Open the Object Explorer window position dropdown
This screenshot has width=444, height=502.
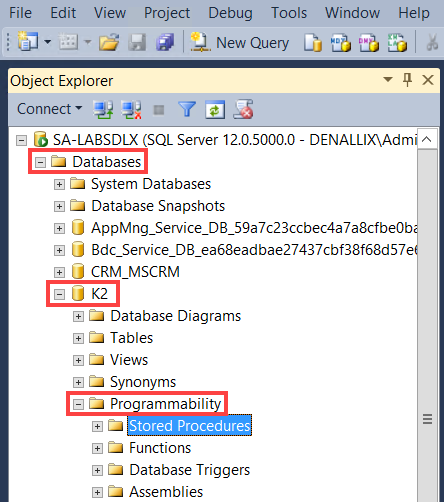click(388, 80)
